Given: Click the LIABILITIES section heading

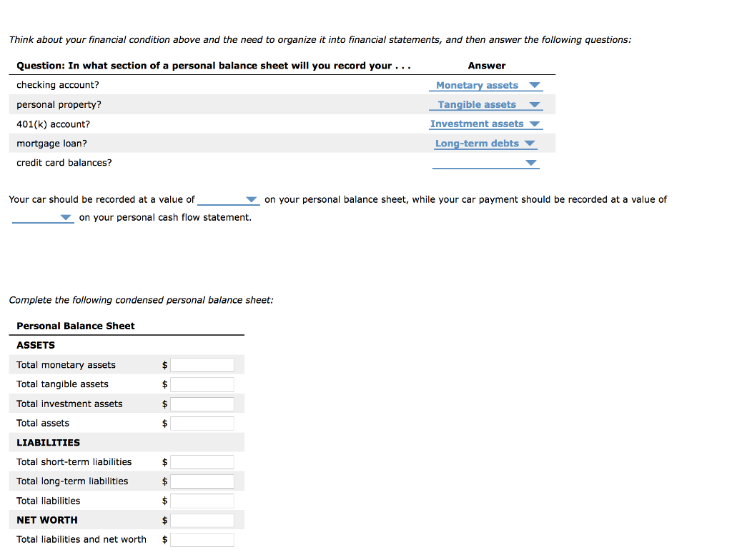Looking at the screenshot, I should tap(49, 443).
